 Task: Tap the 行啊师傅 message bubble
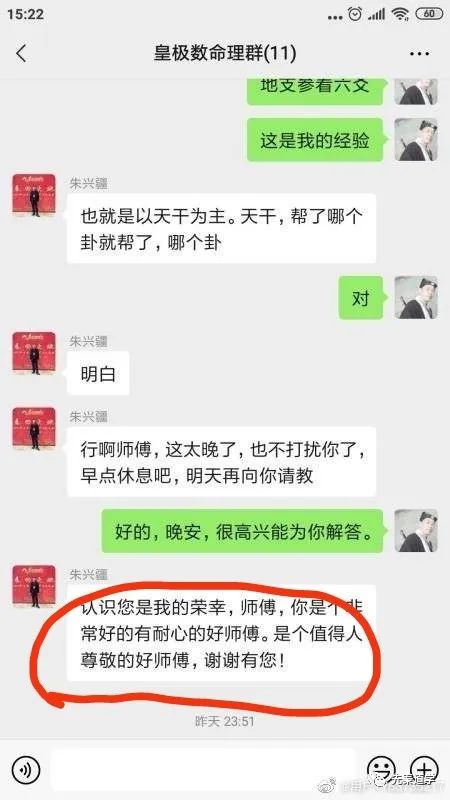pos(221,462)
